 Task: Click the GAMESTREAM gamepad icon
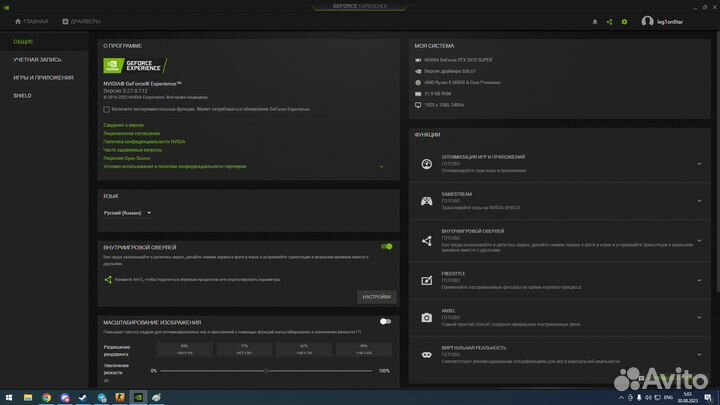(x=427, y=201)
